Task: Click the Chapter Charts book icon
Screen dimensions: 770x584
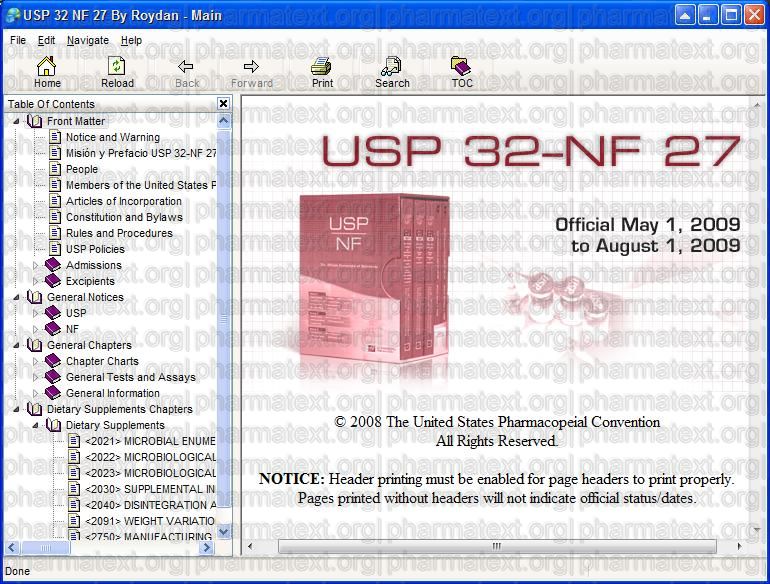Action: (x=53, y=361)
